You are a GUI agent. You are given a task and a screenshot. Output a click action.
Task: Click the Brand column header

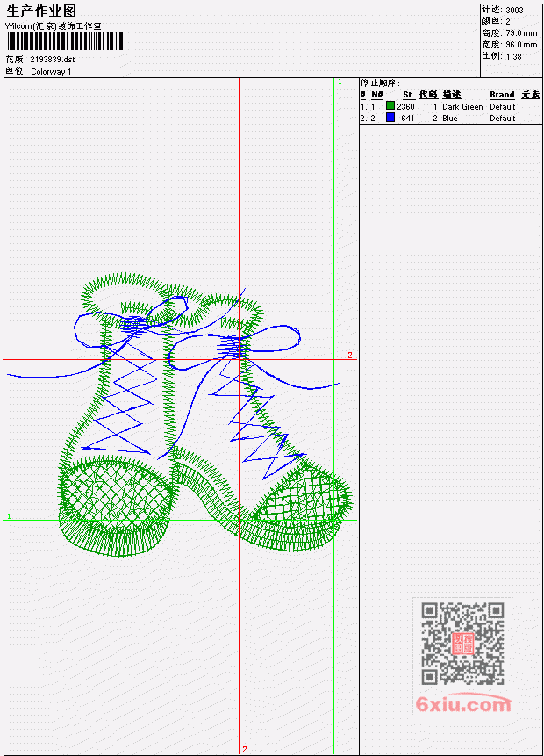[502, 95]
